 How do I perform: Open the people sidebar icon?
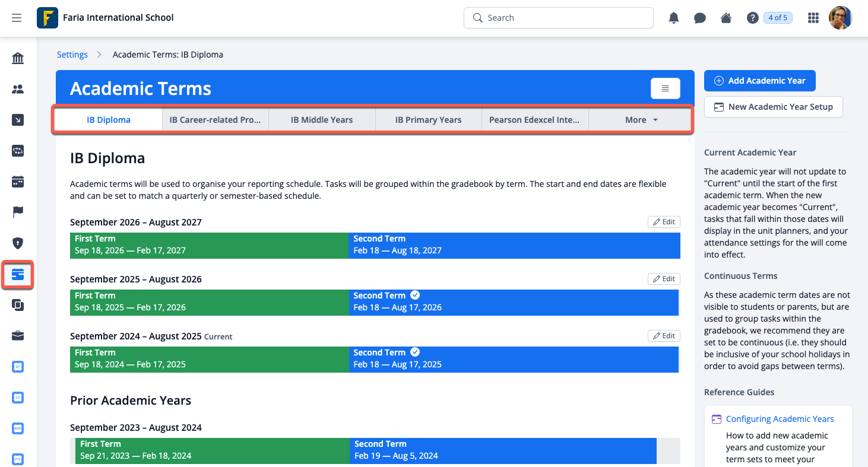click(18, 89)
